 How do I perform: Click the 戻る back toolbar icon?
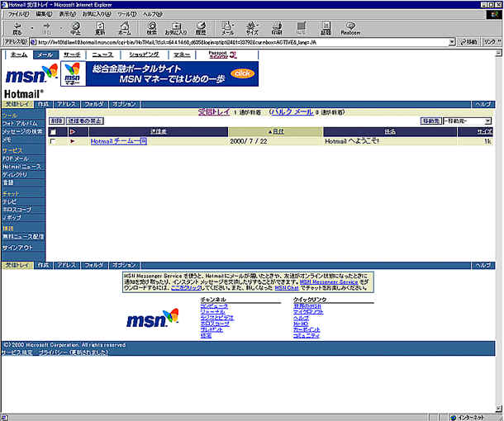click(17, 28)
